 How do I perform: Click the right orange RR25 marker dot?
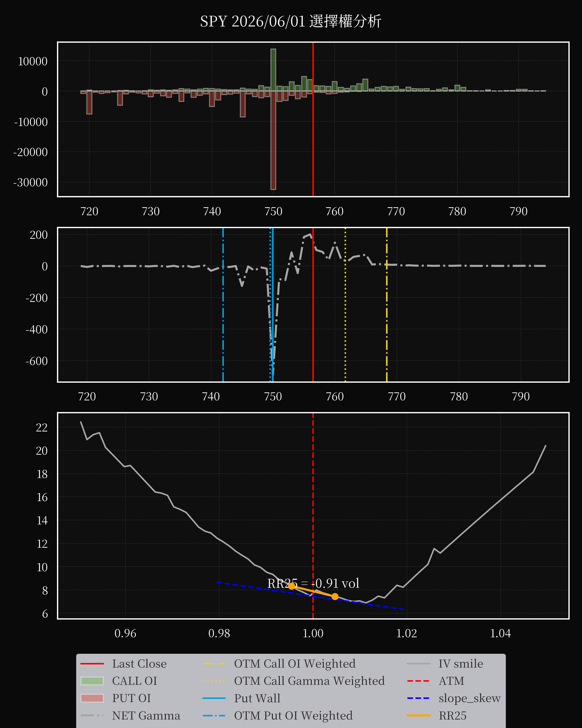click(335, 597)
